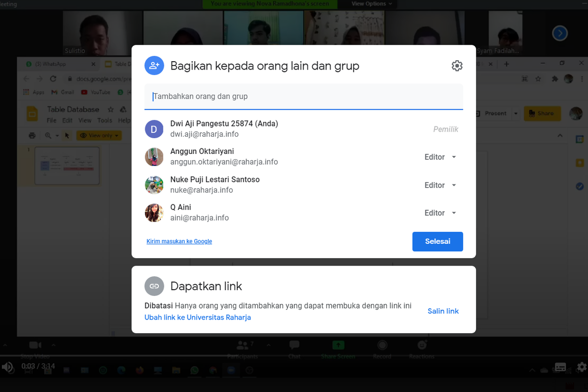Click Share Screen in Zoom toolbar

pos(338,350)
